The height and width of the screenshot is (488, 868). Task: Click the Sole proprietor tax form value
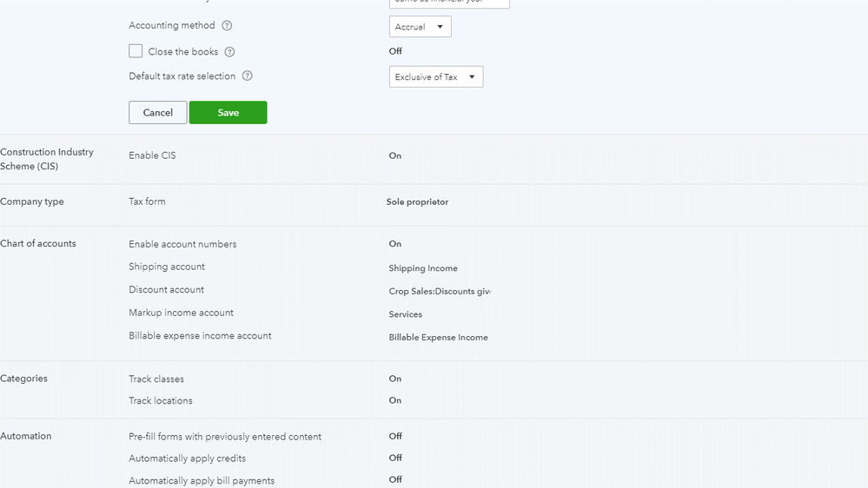(x=417, y=201)
